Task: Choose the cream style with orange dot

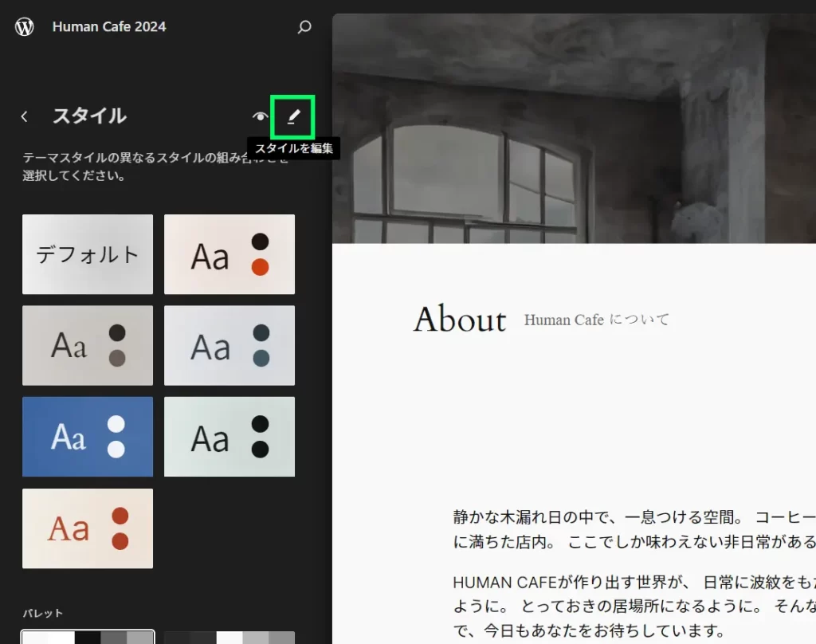Action: 229,254
